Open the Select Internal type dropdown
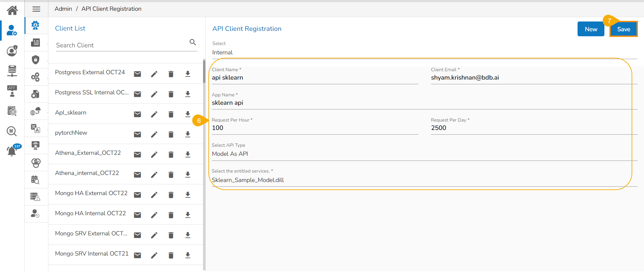Image resolution: width=644 pixels, height=272 pixels. click(x=424, y=53)
